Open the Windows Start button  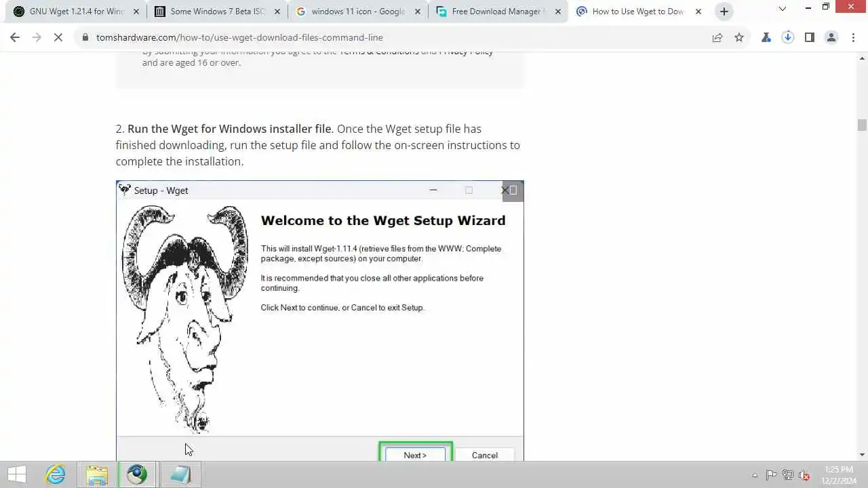point(17,474)
